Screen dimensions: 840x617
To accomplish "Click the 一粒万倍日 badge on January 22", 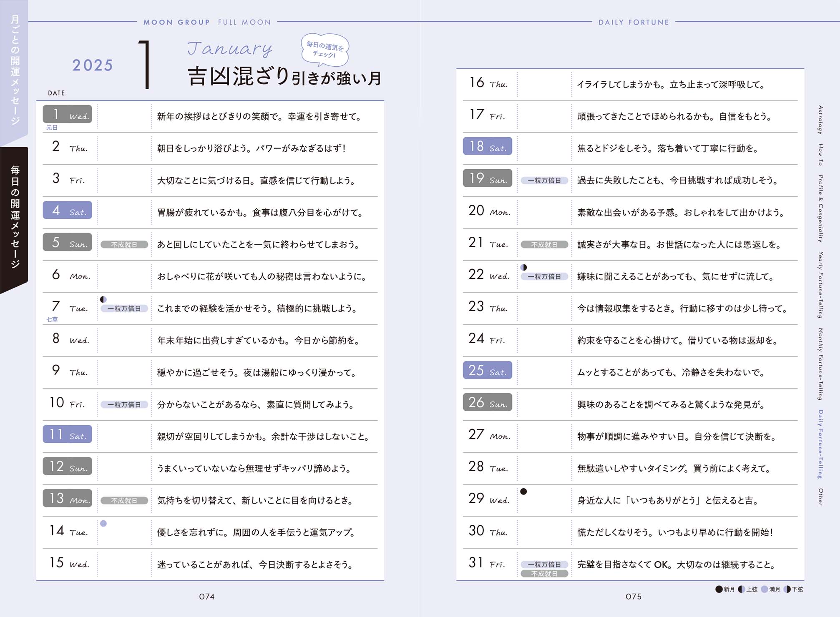I will click(544, 276).
